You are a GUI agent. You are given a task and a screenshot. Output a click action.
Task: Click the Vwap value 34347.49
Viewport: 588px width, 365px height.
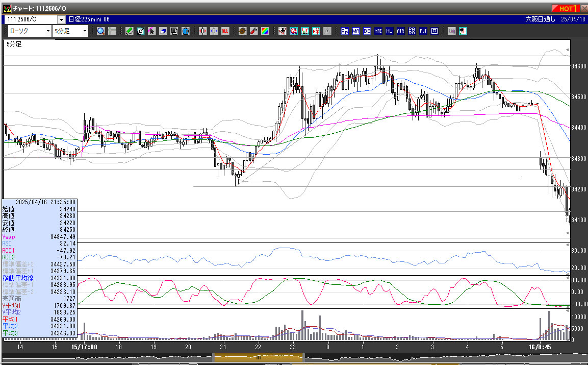(x=63, y=236)
